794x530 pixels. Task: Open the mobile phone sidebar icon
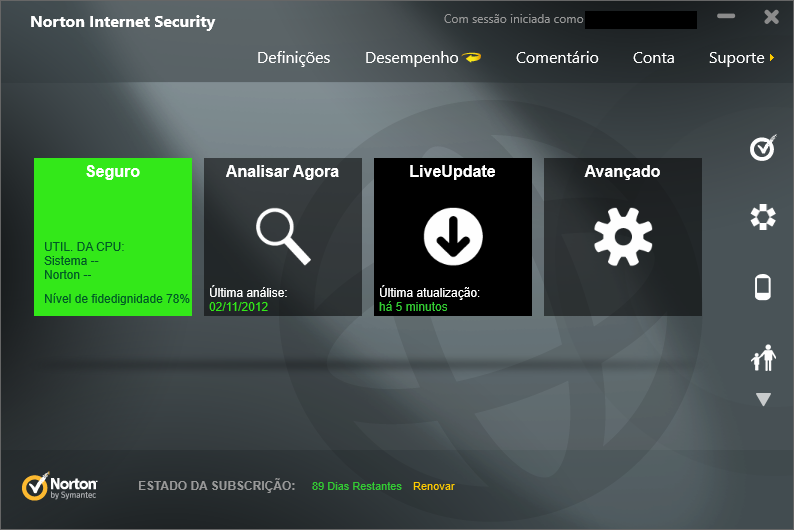pos(763,287)
